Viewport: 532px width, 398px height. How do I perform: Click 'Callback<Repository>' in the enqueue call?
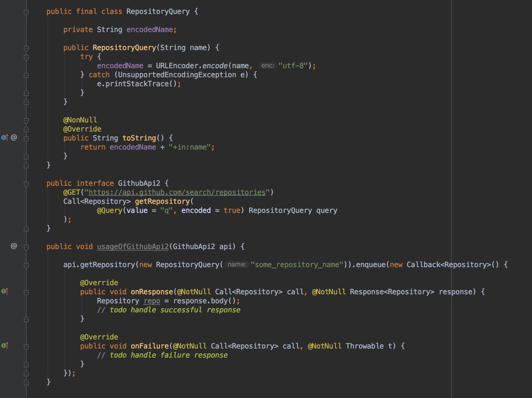(449, 265)
